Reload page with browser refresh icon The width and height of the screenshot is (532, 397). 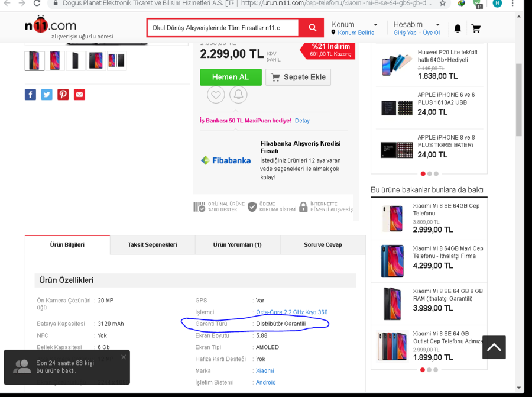coord(37,4)
